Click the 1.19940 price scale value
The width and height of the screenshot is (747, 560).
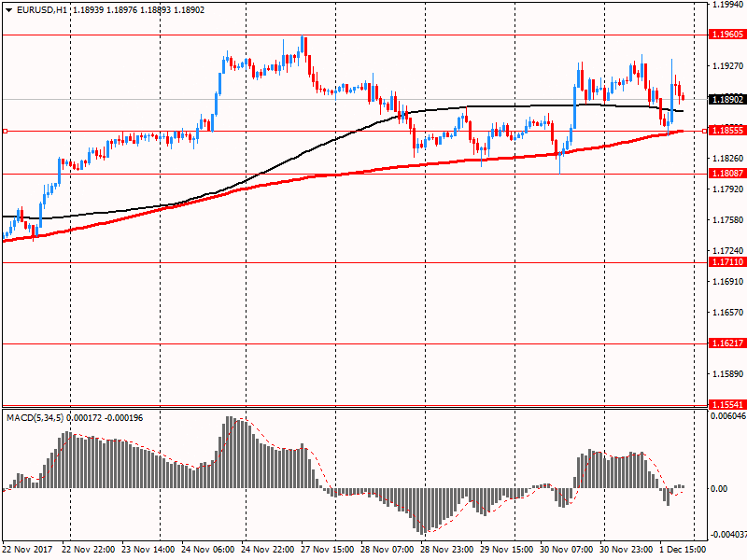point(727,5)
